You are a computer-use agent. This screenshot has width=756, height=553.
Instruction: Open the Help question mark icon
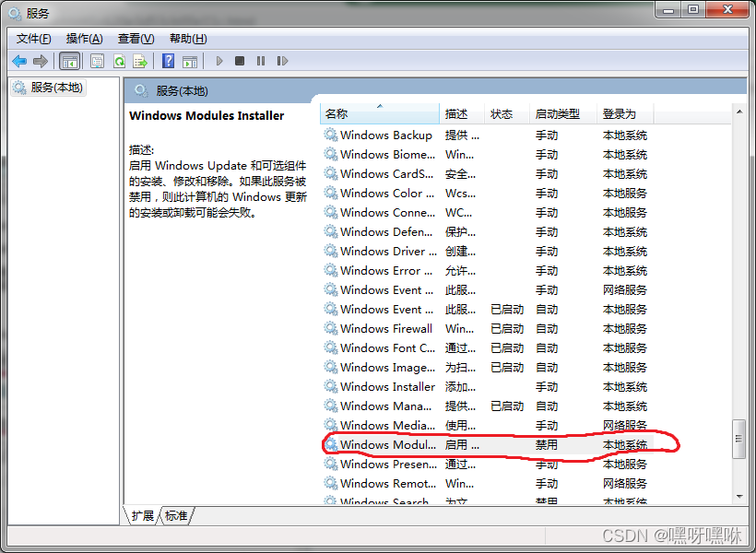pos(169,61)
